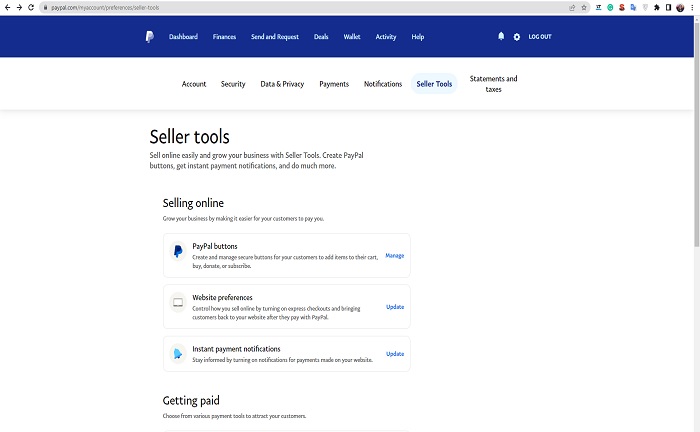Click the PayPal buttons card icon
The image size is (700, 432).
tap(178, 251)
